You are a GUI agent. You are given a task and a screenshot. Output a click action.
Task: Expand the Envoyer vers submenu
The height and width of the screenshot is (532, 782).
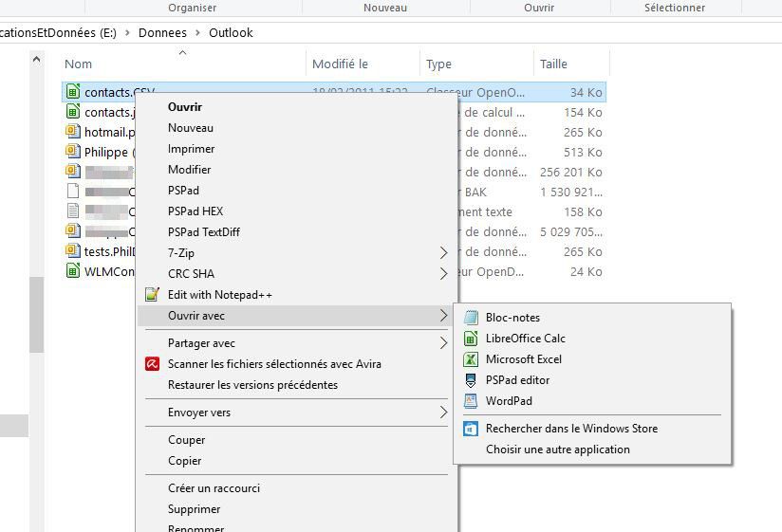443,413
